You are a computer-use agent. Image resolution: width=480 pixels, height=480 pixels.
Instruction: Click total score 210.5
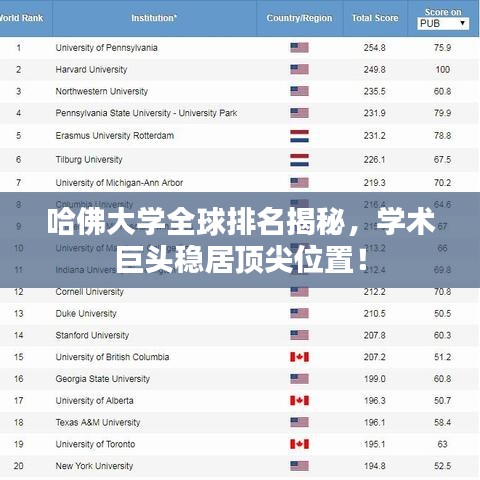375,313
